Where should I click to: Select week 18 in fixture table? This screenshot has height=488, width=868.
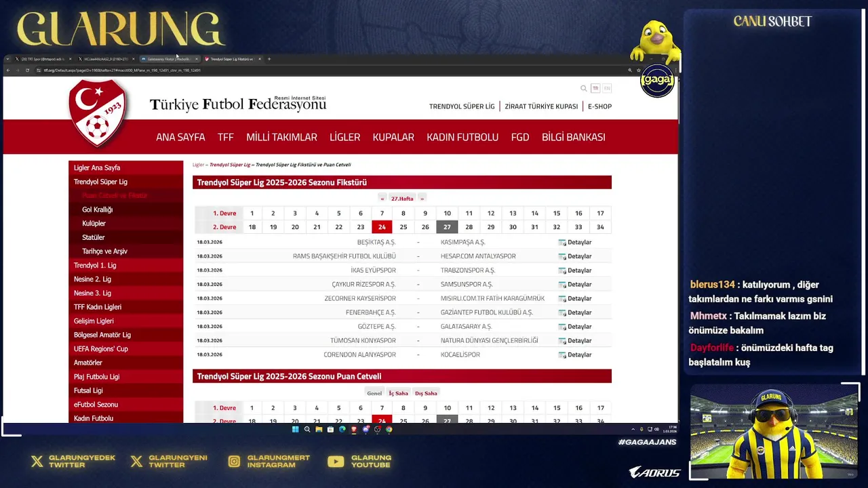[x=252, y=227]
